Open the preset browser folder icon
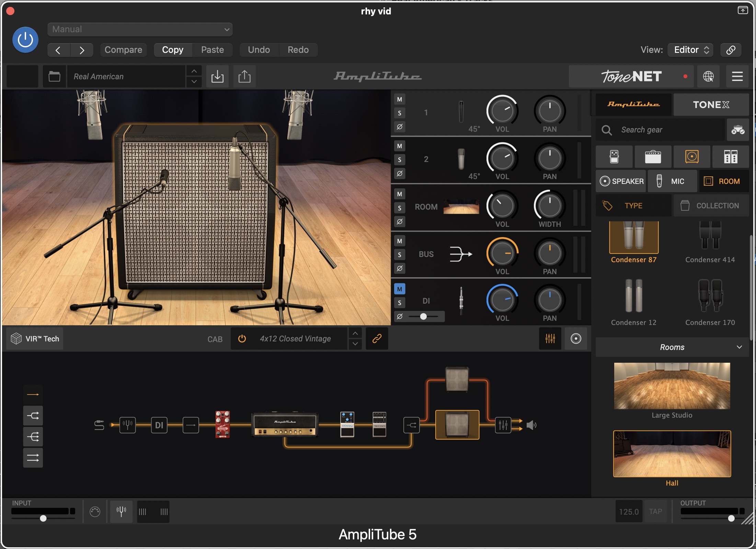Image resolution: width=756 pixels, height=549 pixels. pyautogui.click(x=54, y=76)
